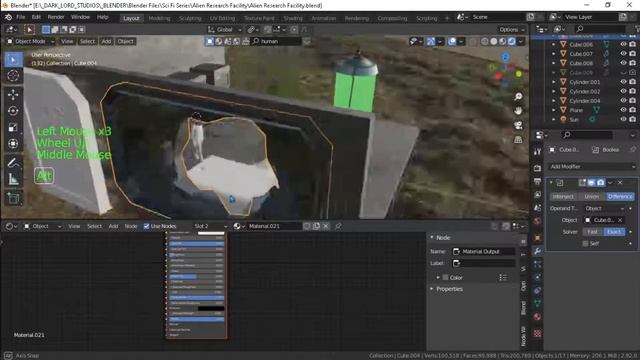Screen dimensions: 640x360
Task: Expand Cube.008 in the outliner
Action: pyautogui.click(x=553, y=63)
